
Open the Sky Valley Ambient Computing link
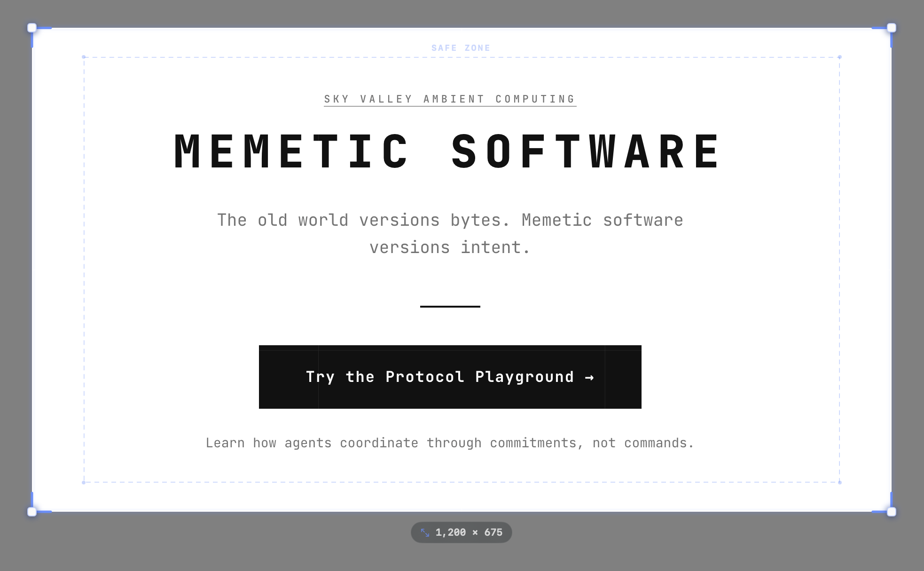[450, 99]
